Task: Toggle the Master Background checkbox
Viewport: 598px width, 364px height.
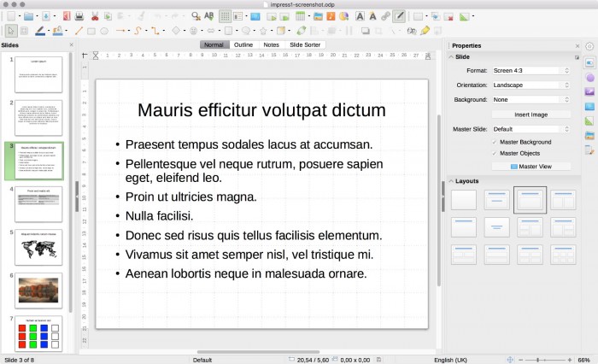Action: point(495,142)
